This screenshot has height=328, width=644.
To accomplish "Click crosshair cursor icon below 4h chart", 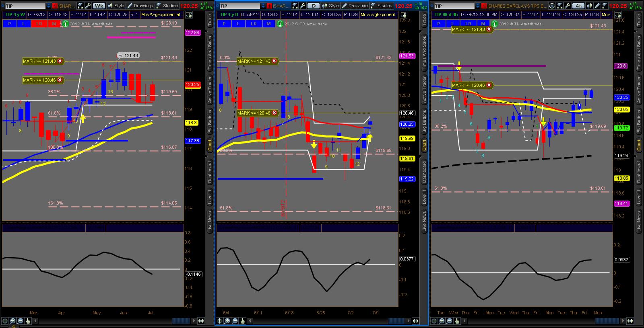I will 434,321.
